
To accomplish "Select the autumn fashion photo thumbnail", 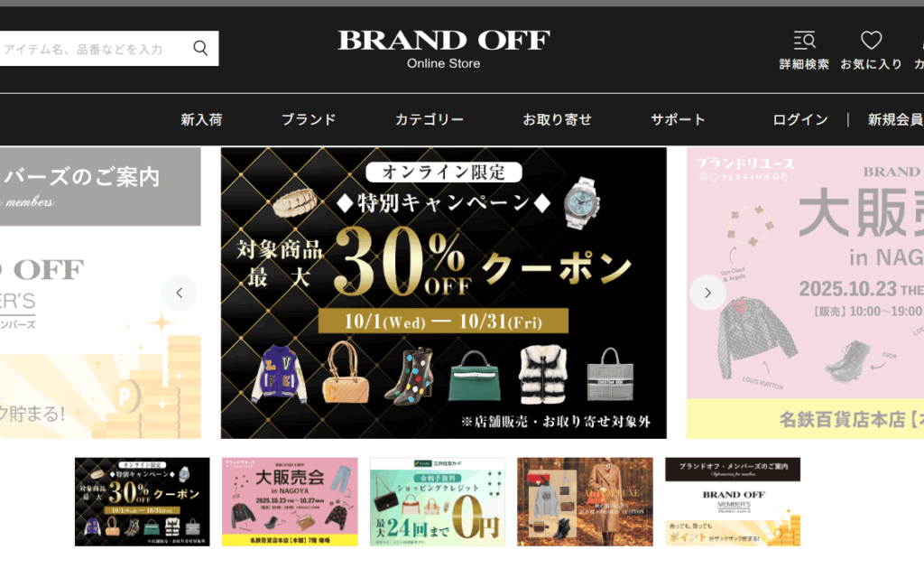I will pyautogui.click(x=585, y=502).
